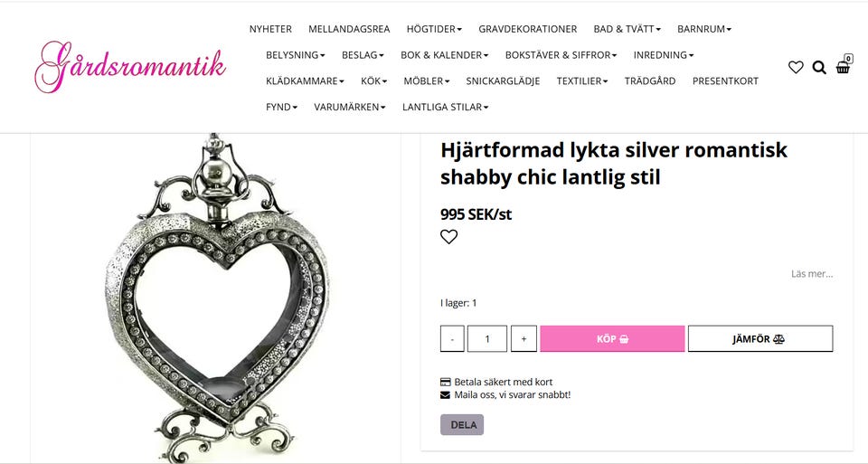
Task: Open the MELLANDAGSREA menu item
Action: coord(349,29)
